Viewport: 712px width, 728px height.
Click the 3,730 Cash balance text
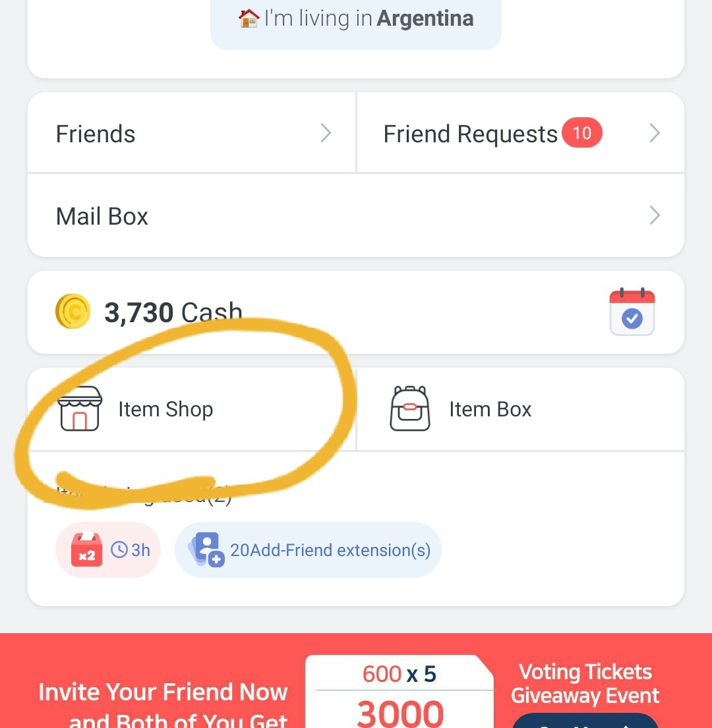tap(173, 312)
